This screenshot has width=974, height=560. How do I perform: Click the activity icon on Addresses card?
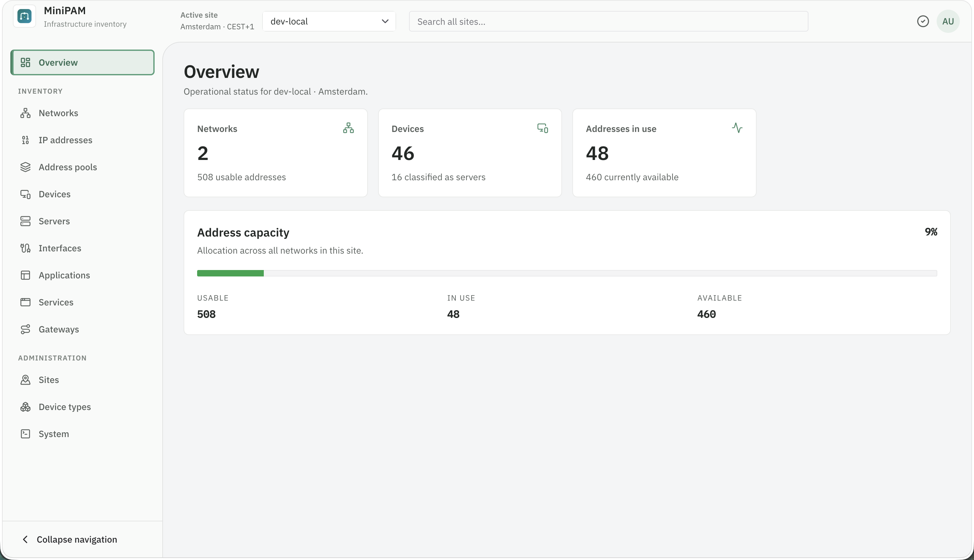[737, 128]
